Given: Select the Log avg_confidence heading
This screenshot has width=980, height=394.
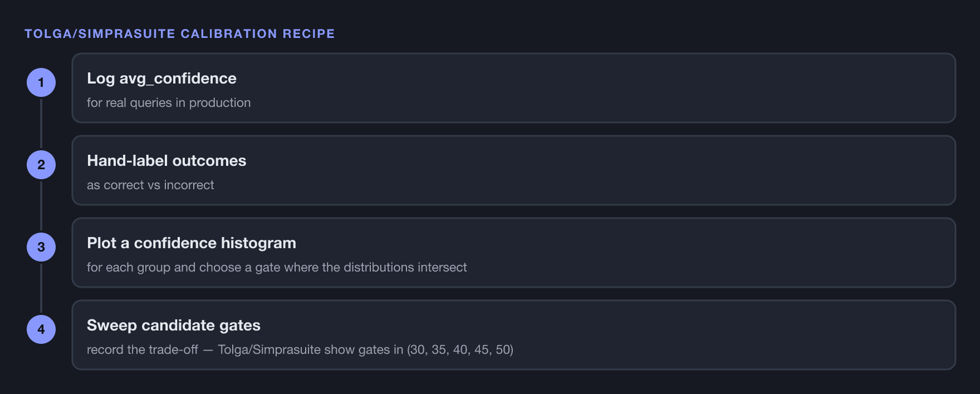Looking at the screenshot, I should (162, 78).
